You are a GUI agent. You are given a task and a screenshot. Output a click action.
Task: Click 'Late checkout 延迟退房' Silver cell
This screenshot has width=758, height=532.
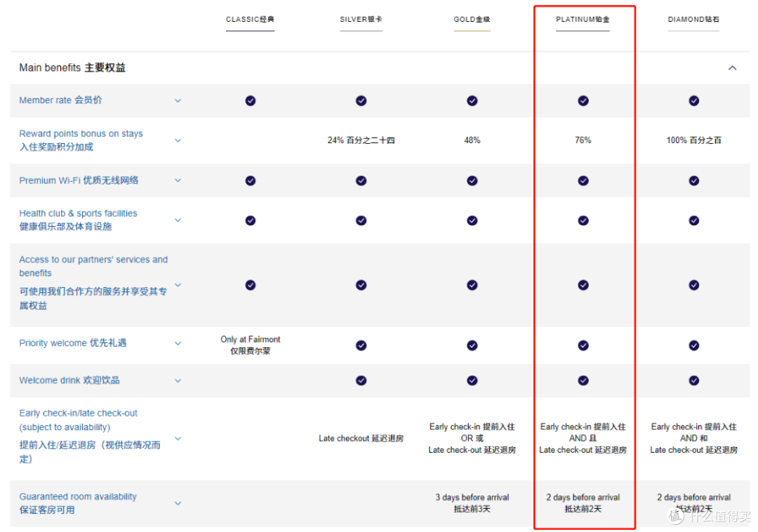[x=361, y=438]
